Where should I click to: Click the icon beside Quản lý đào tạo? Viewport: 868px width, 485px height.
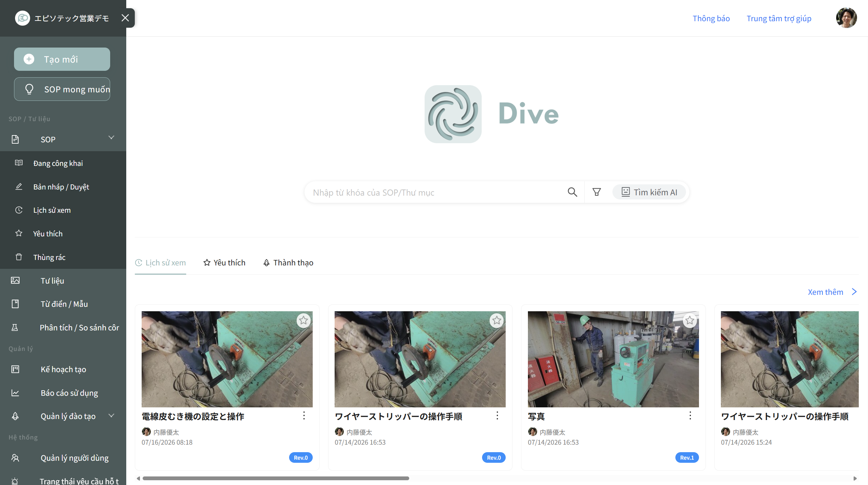click(15, 416)
